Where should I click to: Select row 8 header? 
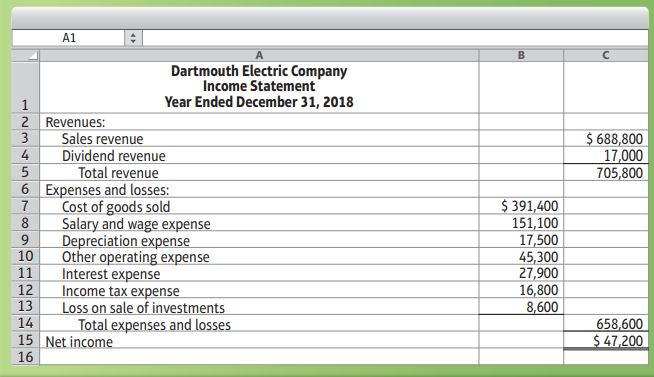click(x=25, y=223)
